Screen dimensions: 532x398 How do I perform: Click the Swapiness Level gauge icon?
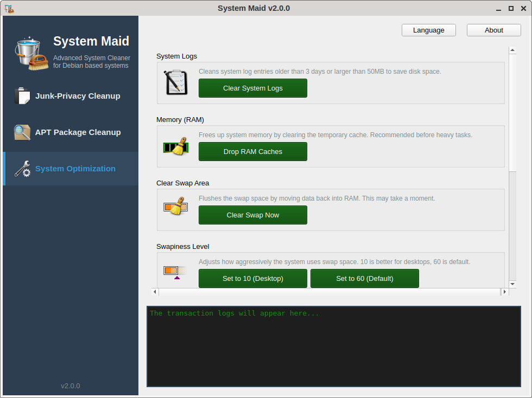tap(175, 271)
